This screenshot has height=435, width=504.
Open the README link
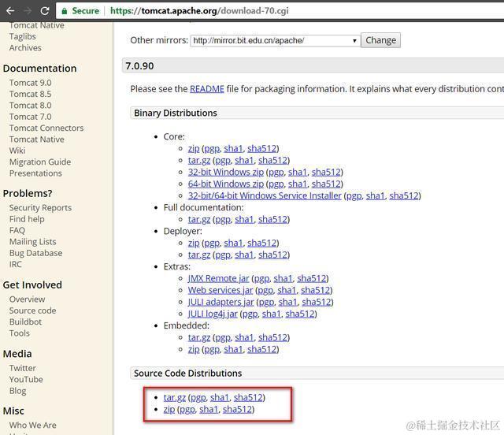pyautogui.click(x=206, y=89)
